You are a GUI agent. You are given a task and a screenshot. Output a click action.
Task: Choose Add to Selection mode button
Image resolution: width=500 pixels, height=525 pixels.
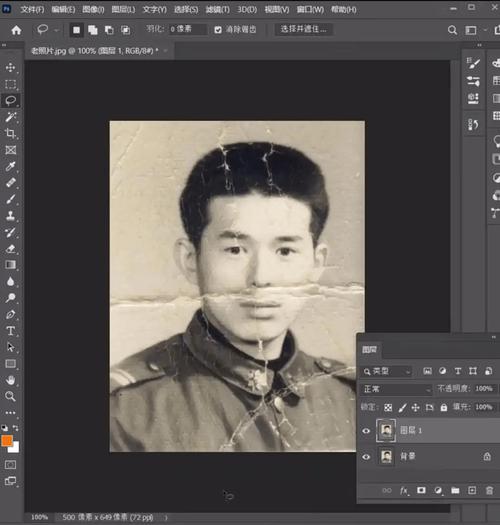93,30
